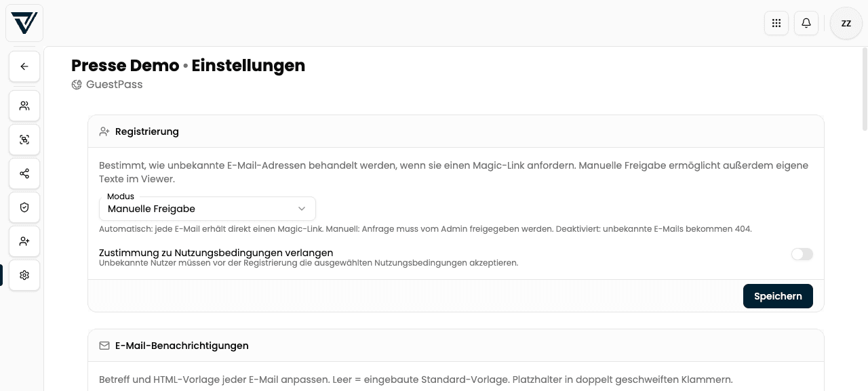The height and width of the screenshot is (391, 868).
Task: Click the Registrierung section title
Action: 147,131
